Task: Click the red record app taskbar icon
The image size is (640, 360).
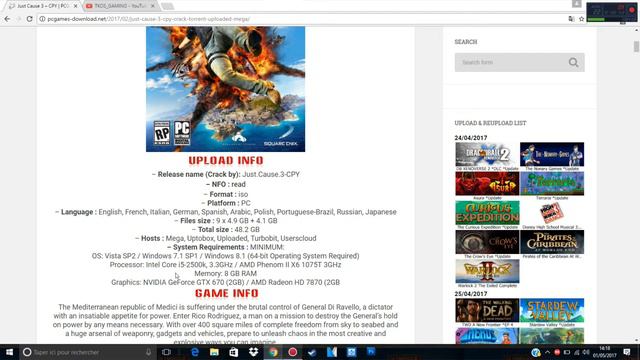Action: click(293, 352)
